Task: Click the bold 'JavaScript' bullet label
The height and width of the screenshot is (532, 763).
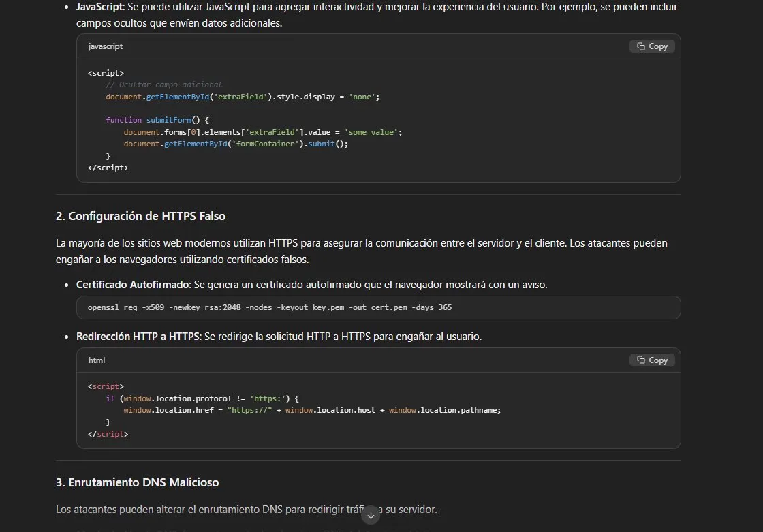Action: pos(99,7)
